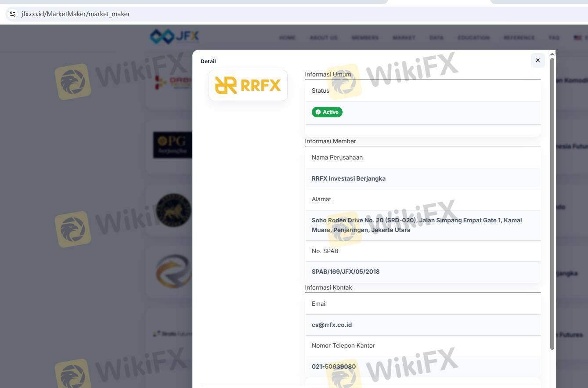The height and width of the screenshot is (388, 588).
Task: Click the green check icon in Active badge
Action: click(x=318, y=112)
